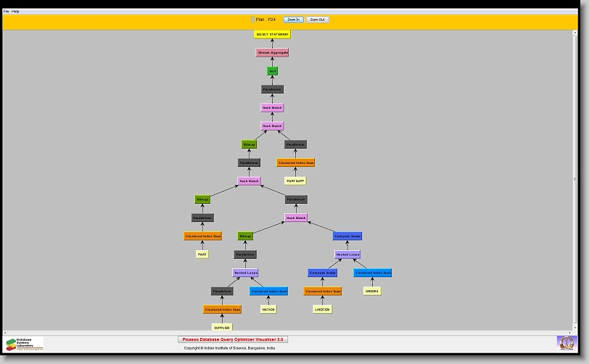Select the NATION table node
Screen dimensions: 589x364
[268, 309]
